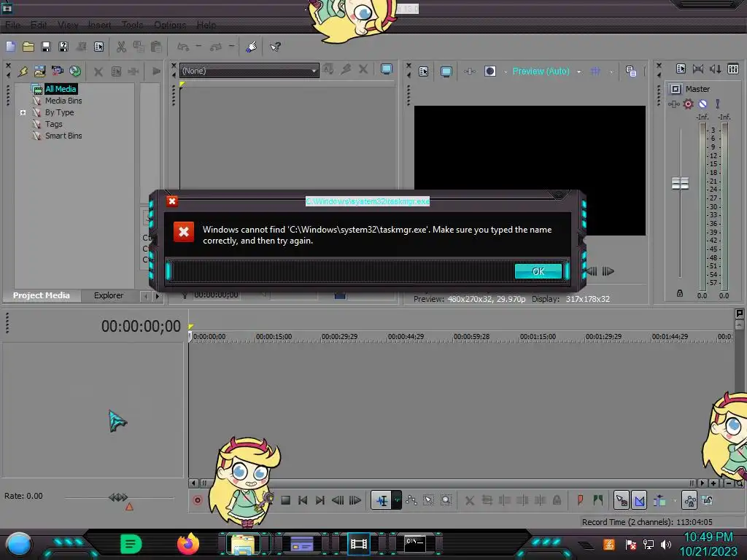747x560 pixels.
Task: Open the Mixing Console icon
Action: click(733, 69)
